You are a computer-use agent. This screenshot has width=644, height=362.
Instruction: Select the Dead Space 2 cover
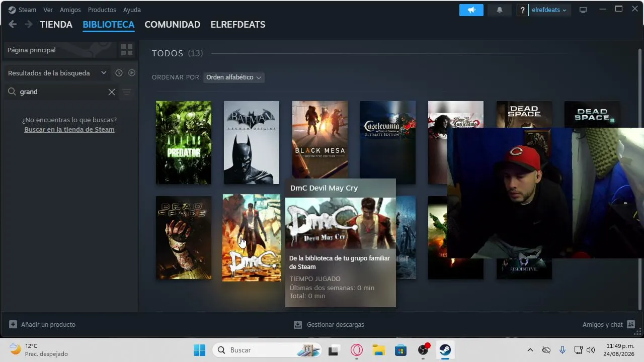[x=592, y=114]
